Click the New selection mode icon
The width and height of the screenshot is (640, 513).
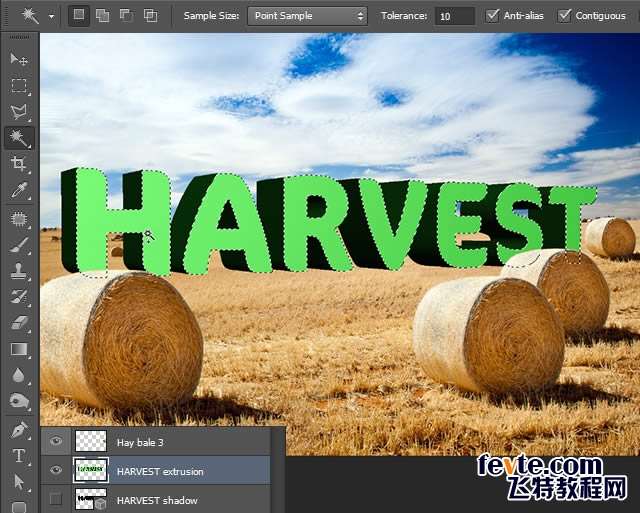click(79, 16)
